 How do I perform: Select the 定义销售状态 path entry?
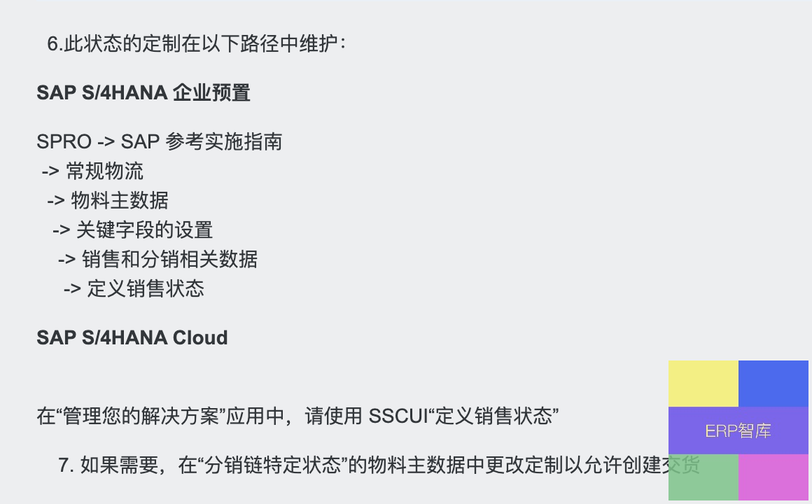[146, 288]
